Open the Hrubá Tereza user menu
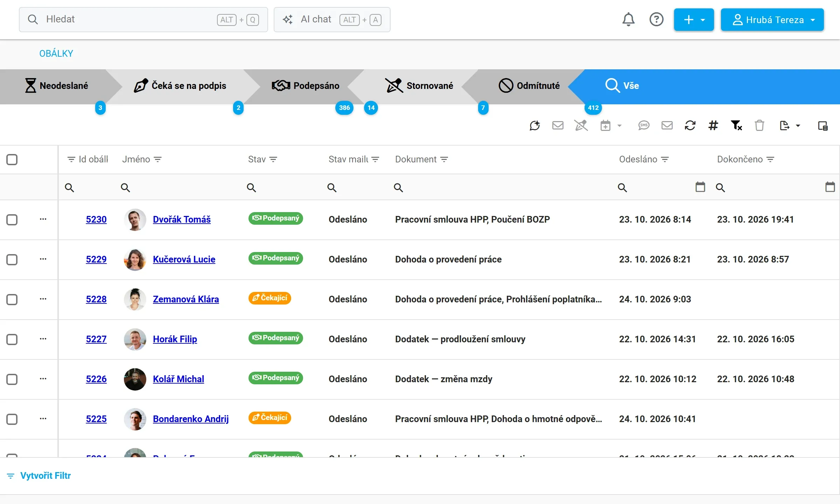Image resolution: width=840 pixels, height=504 pixels. pos(772,20)
